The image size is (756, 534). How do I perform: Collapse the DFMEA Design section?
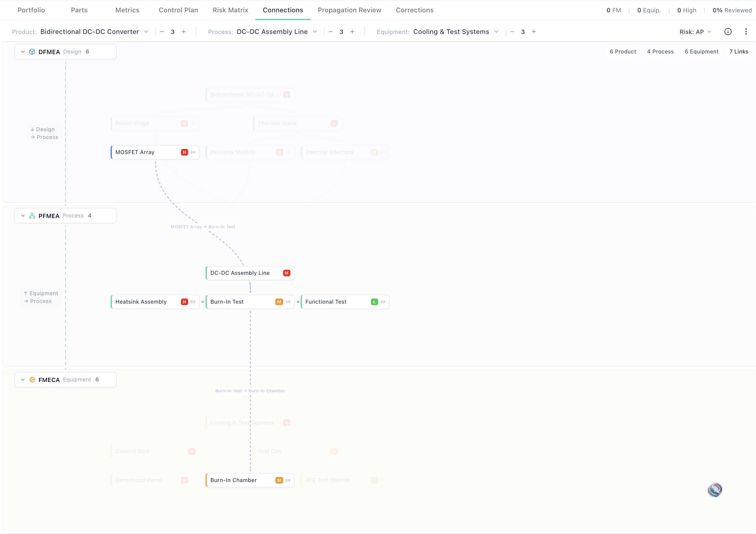pos(23,52)
